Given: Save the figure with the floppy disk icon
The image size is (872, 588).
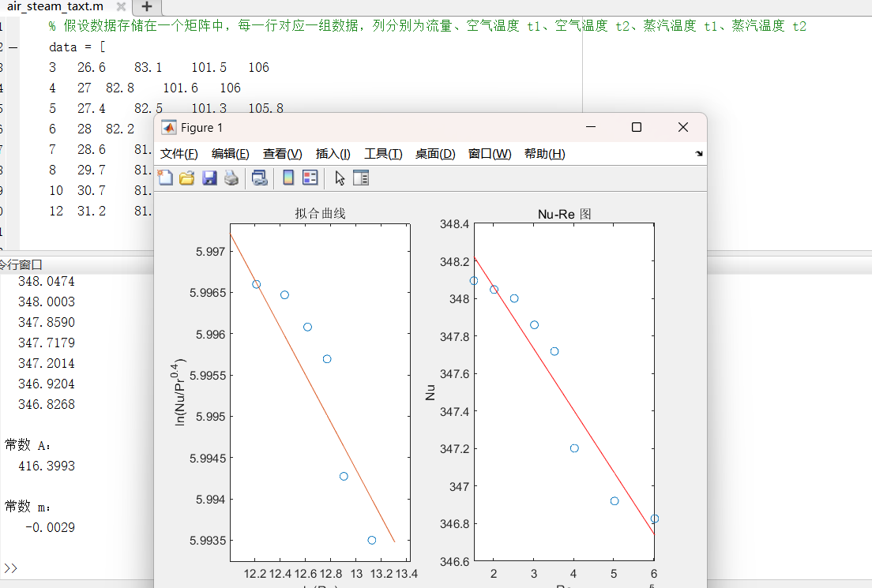Looking at the screenshot, I should [x=209, y=178].
